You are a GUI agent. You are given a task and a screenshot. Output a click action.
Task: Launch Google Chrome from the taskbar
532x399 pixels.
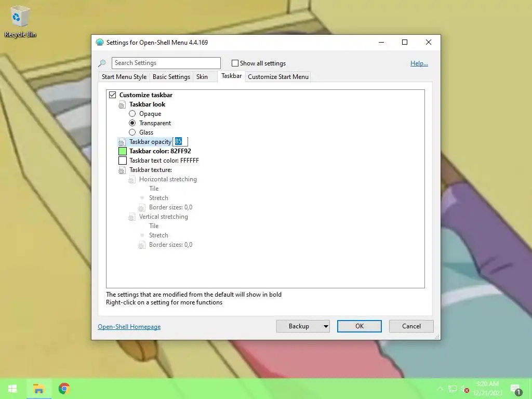tap(64, 389)
